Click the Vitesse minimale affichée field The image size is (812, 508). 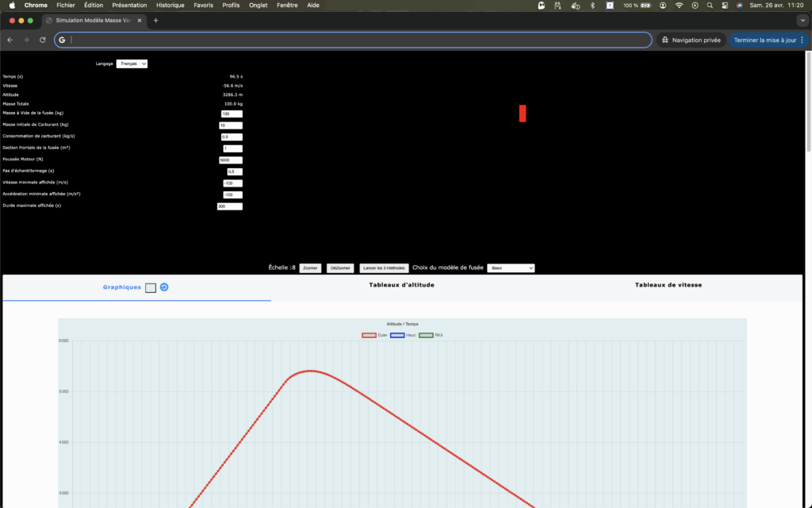[232, 183]
